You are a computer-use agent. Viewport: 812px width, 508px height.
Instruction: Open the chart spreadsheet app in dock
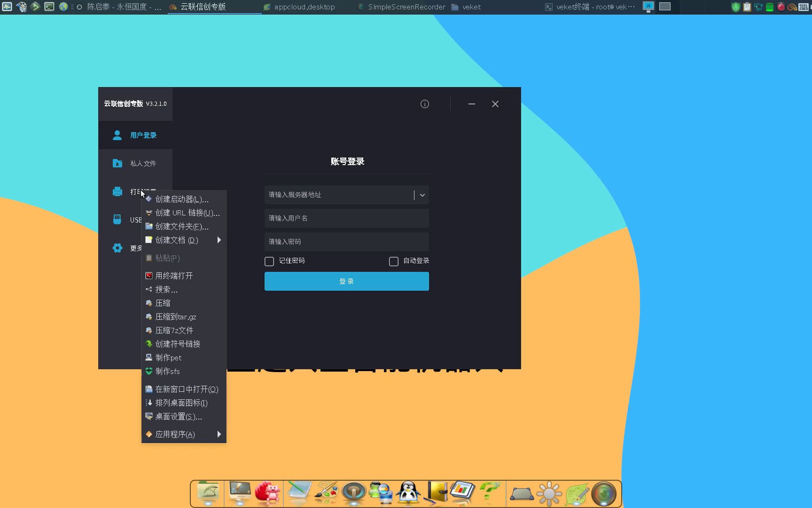(x=463, y=492)
